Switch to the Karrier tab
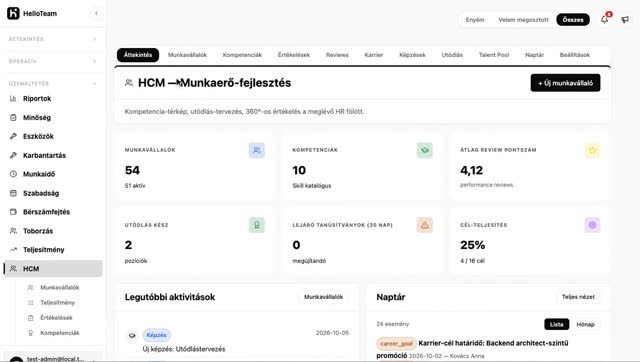Image resolution: width=640 pixels, height=362 pixels. pyautogui.click(x=374, y=55)
